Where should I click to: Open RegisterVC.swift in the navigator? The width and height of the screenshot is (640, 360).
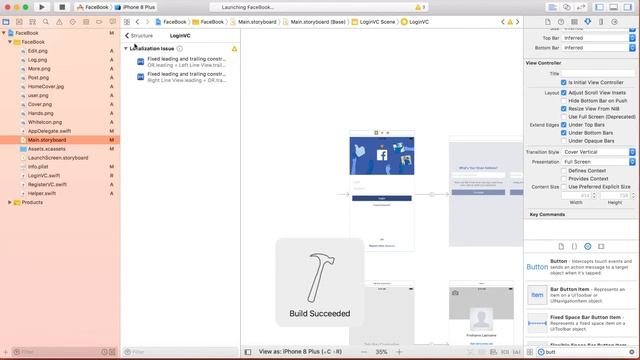[x=47, y=184]
